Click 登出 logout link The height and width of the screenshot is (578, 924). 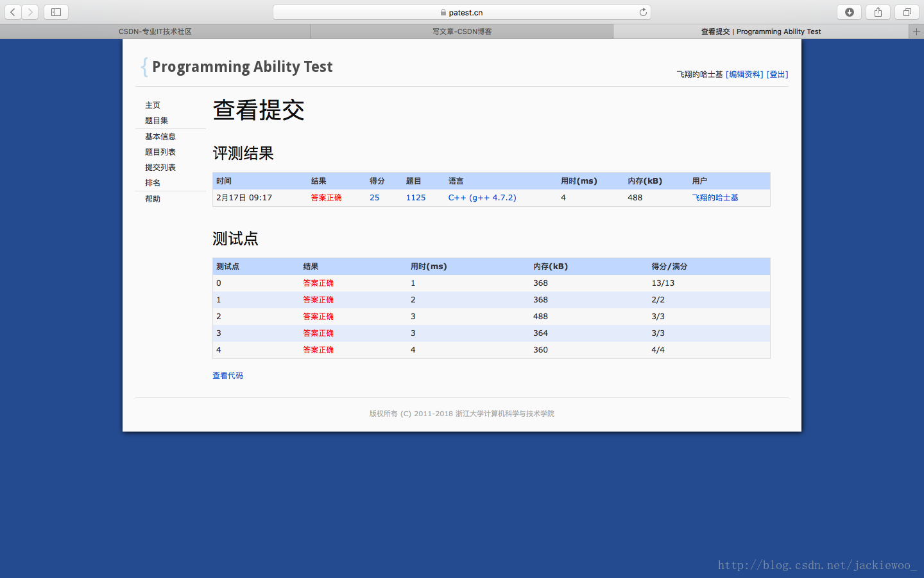click(x=777, y=74)
